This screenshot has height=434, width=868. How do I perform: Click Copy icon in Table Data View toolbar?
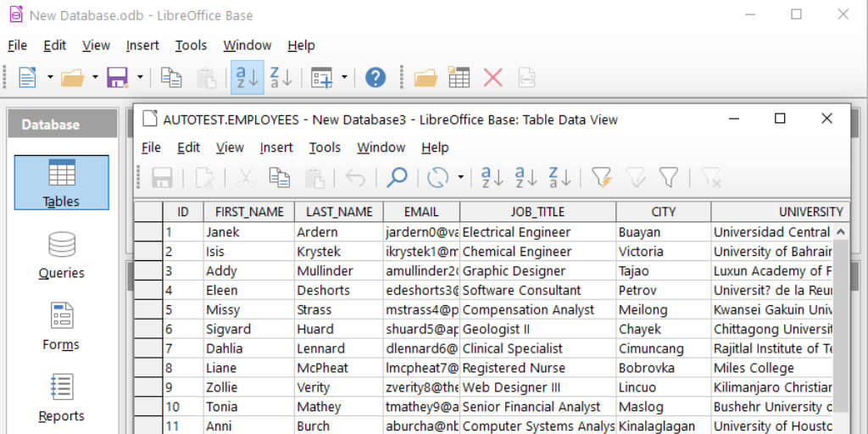click(280, 178)
